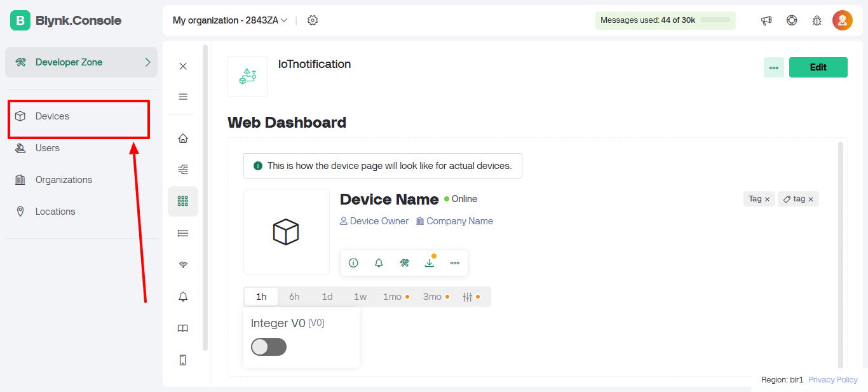Viewport: 868px width, 392px height.
Task: Close the template side panel
Action: coord(183,66)
